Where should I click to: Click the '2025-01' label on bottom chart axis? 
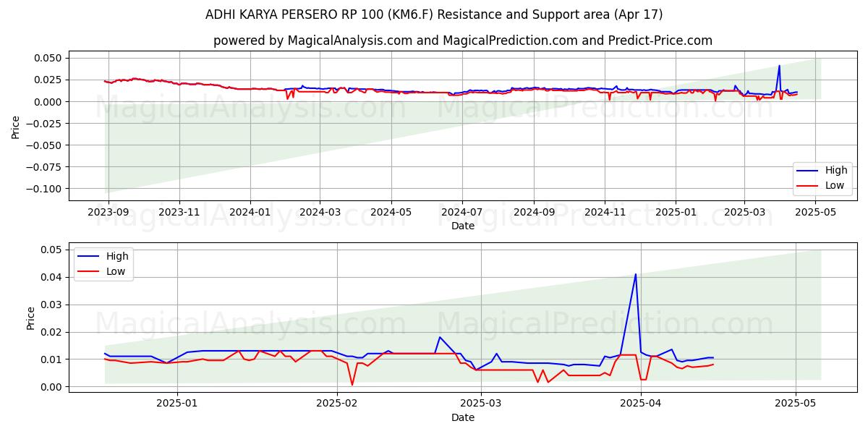pos(178,403)
